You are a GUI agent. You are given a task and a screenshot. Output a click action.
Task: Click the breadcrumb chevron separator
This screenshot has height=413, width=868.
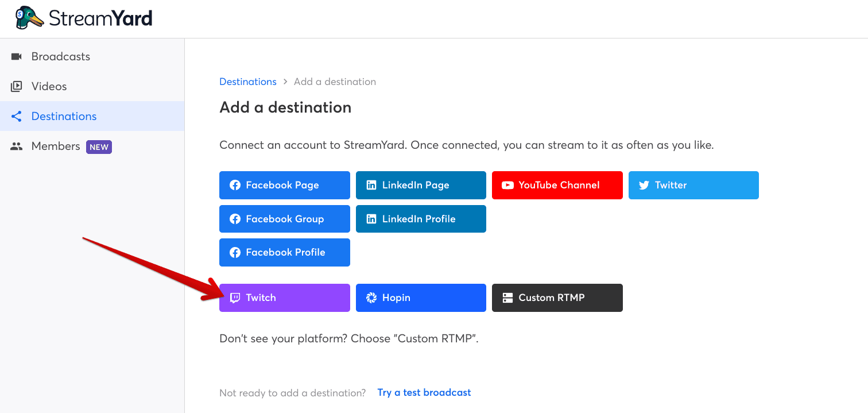click(285, 82)
